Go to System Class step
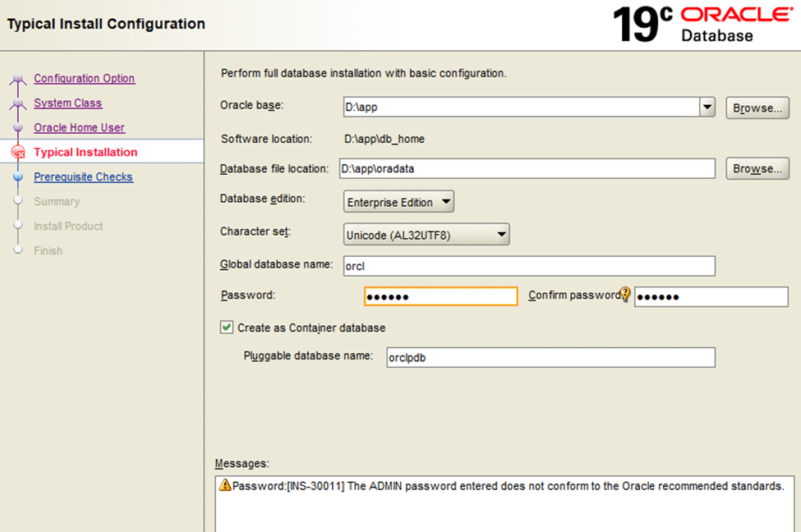 [68, 103]
